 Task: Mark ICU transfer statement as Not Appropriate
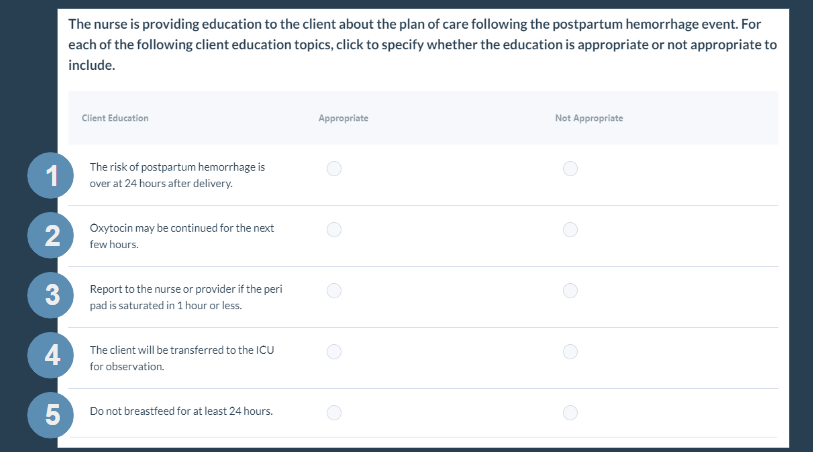click(570, 352)
